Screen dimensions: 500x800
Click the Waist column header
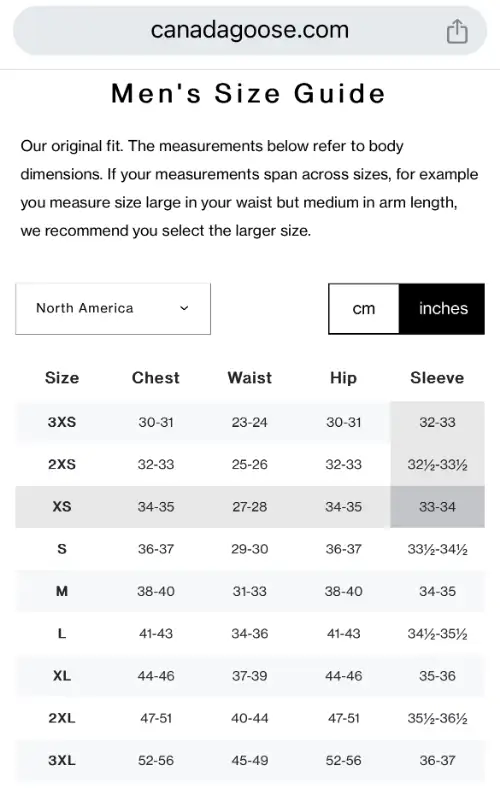click(x=249, y=378)
